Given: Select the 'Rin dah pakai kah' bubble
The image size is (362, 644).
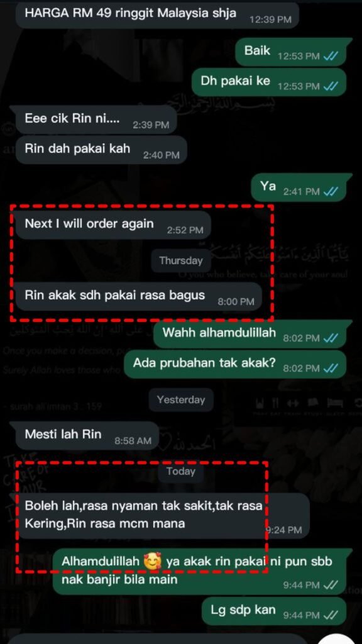Looking at the screenshot, I should 101,150.
